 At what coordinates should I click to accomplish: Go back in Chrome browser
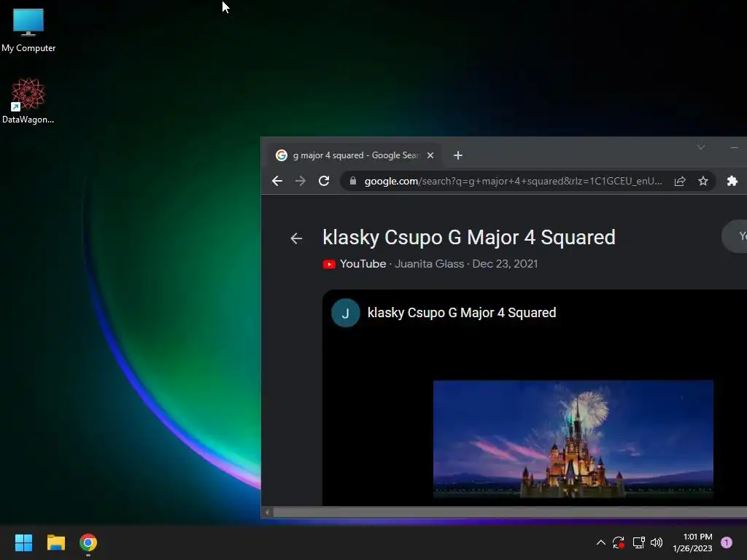tap(276, 181)
